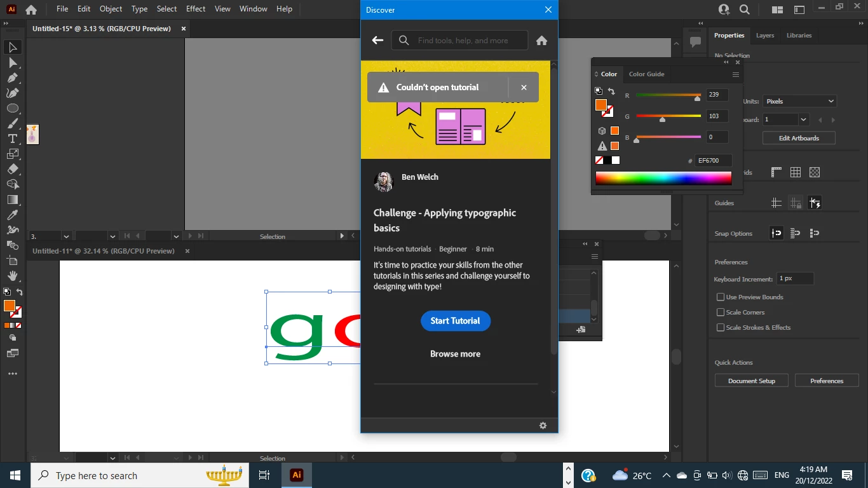The image size is (868, 488).
Task: Switch to the Color Guide tab
Action: click(x=646, y=74)
